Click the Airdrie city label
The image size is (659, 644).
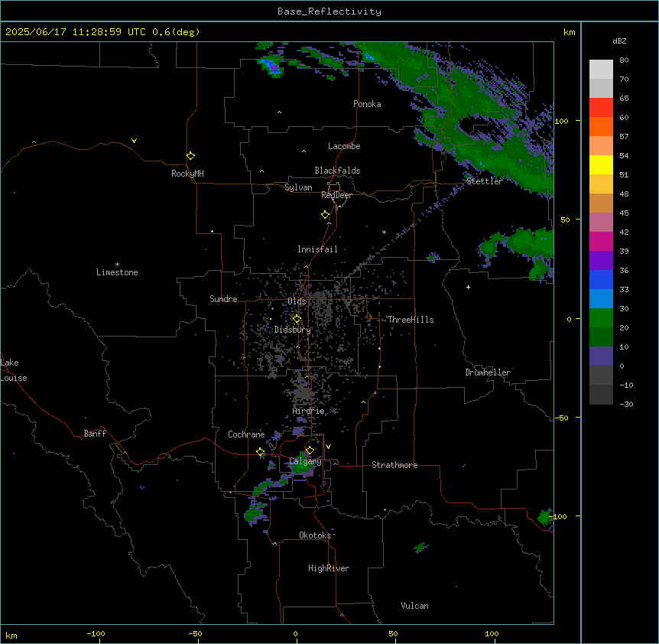point(309,411)
